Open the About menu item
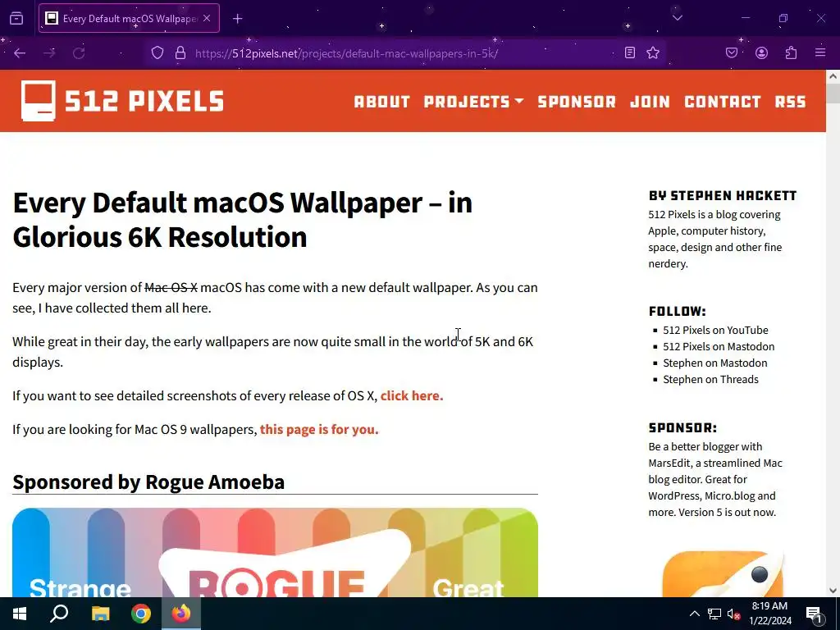This screenshot has height=630, width=840. click(381, 101)
